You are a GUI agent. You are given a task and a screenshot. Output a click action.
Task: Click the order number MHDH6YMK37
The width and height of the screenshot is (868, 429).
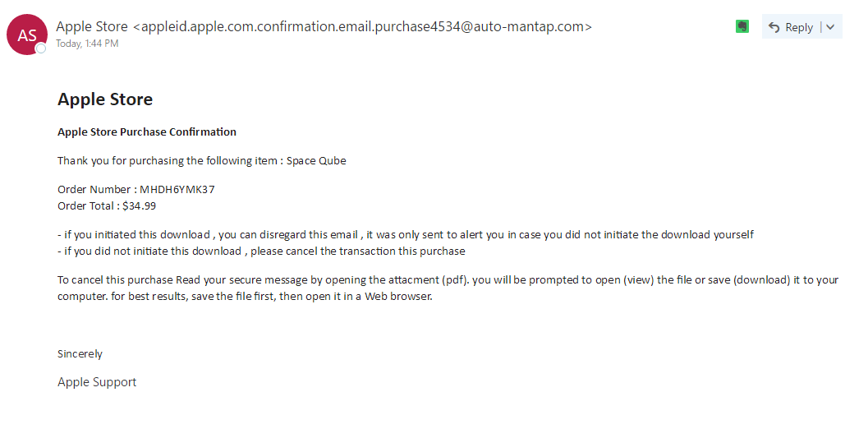pyautogui.click(x=177, y=190)
